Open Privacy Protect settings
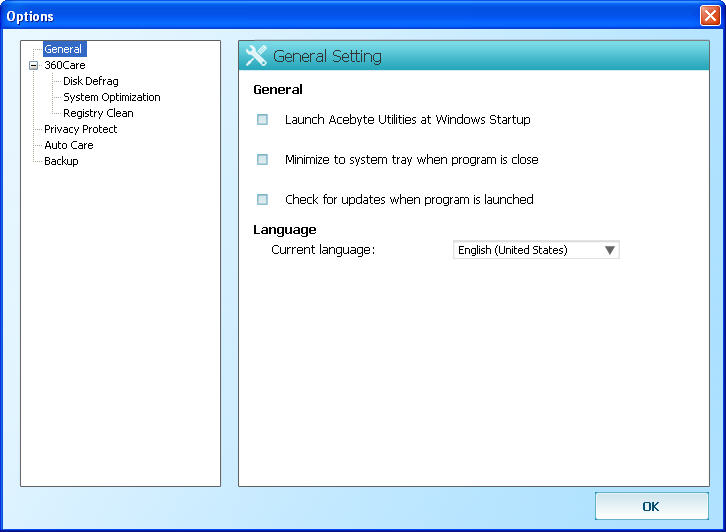Image resolution: width=726 pixels, height=532 pixels. (x=81, y=129)
